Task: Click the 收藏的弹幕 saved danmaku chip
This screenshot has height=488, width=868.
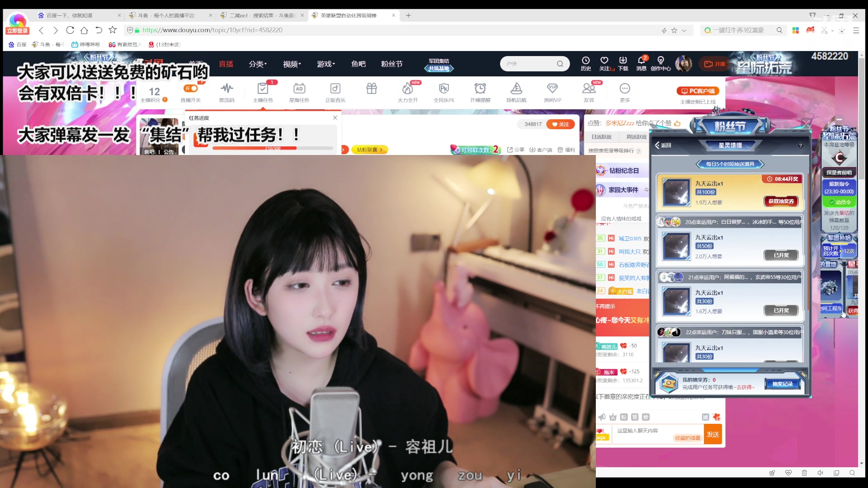Action: [x=687, y=438]
